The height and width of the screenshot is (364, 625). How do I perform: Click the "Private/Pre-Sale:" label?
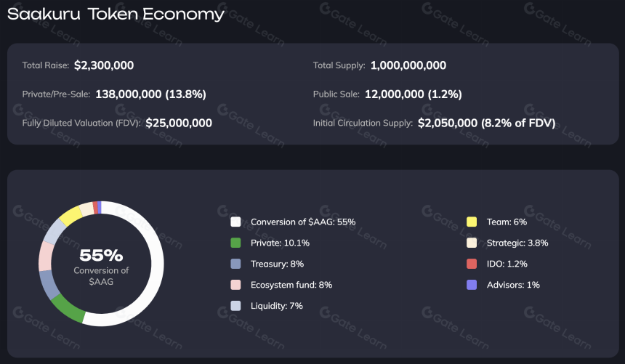(56, 94)
